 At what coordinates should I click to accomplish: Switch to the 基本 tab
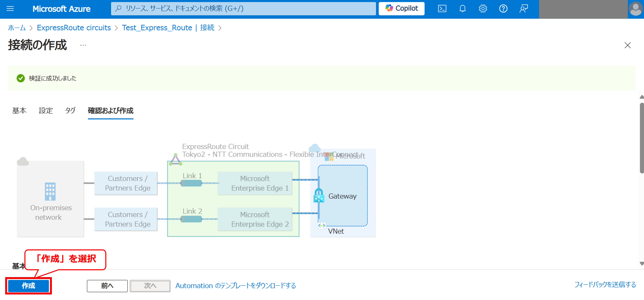coord(19,111)
